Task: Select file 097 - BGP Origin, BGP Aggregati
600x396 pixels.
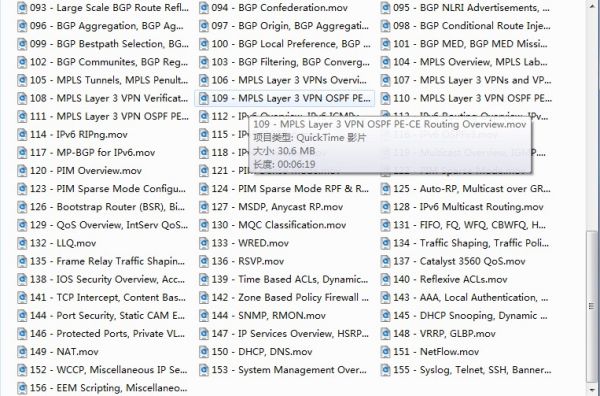Action: (x=284, y=26)
